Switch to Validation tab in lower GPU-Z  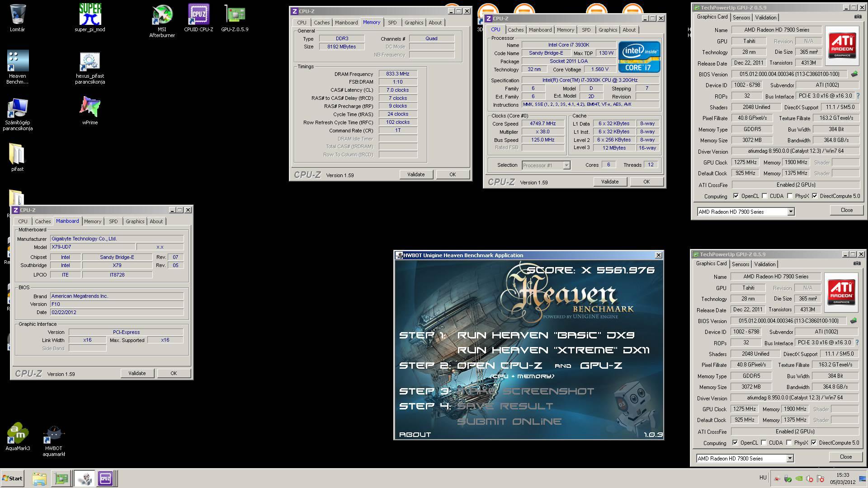click(x=765, y=264)
